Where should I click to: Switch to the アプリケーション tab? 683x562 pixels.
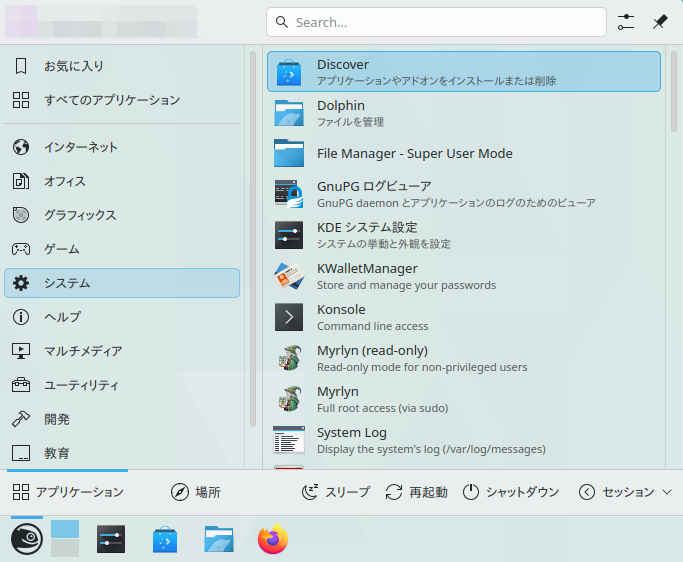point(68,492)
